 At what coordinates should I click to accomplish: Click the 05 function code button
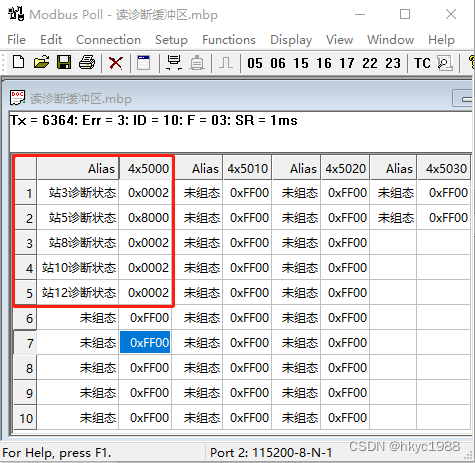pyautogui.click(x=255, y=63)
